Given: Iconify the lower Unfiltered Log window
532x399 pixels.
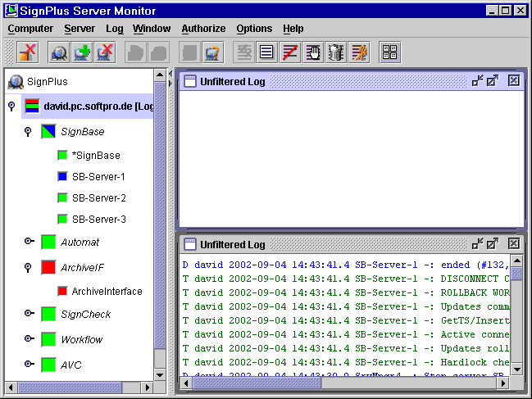Looking at the screenshot, I should click(477, 244).
